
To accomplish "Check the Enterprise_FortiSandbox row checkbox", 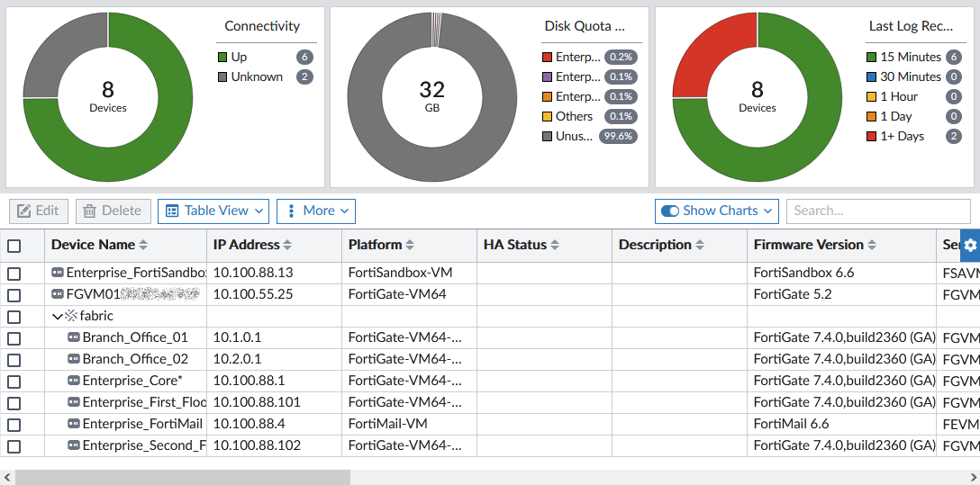I will pos(14,274).
